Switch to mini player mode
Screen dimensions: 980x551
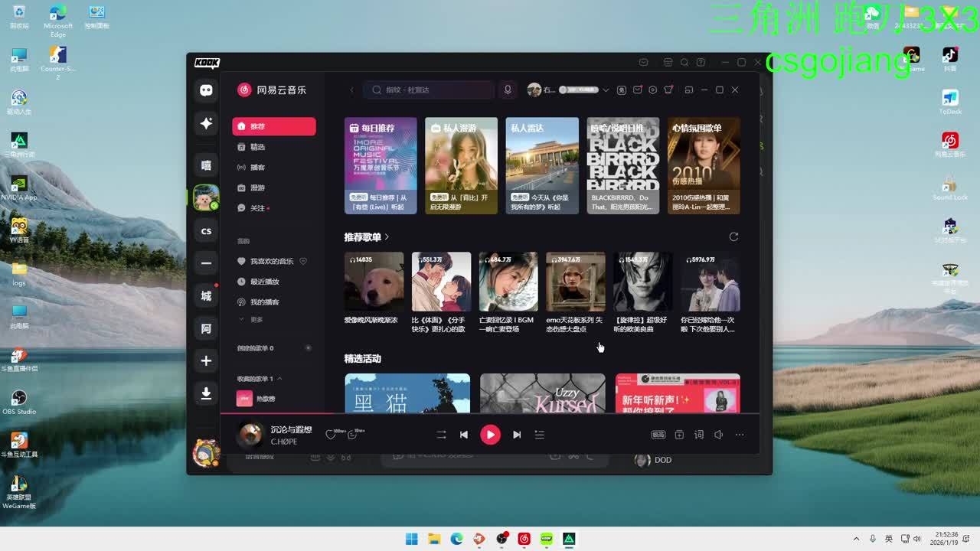click(688, 90)
